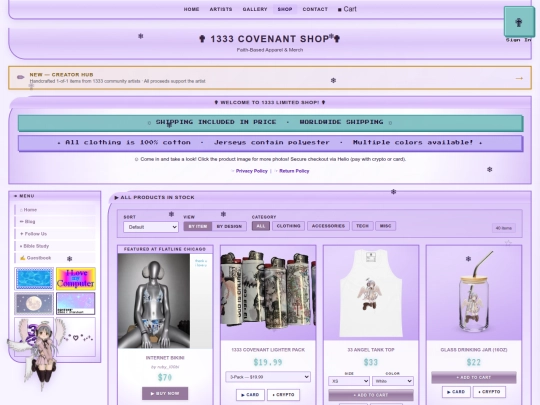Screen dimensions: 540x405
Task: Click '1333 Covenant Lighter Pack' title
Action: [x=268, y=350]
